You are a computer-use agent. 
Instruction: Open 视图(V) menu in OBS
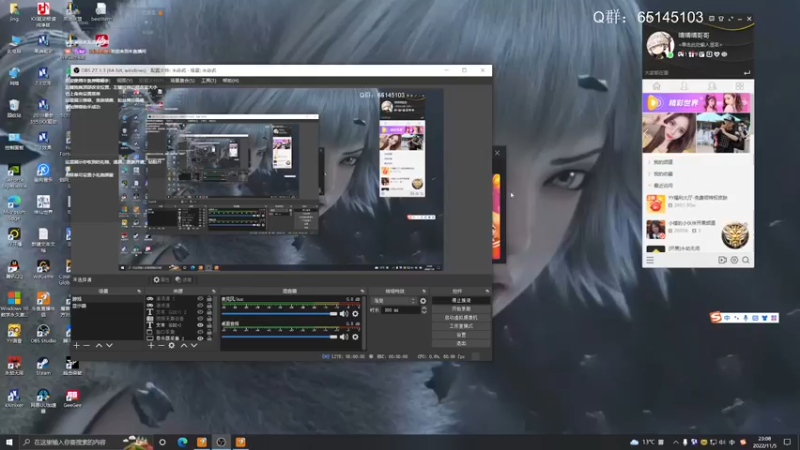point(124,81)
